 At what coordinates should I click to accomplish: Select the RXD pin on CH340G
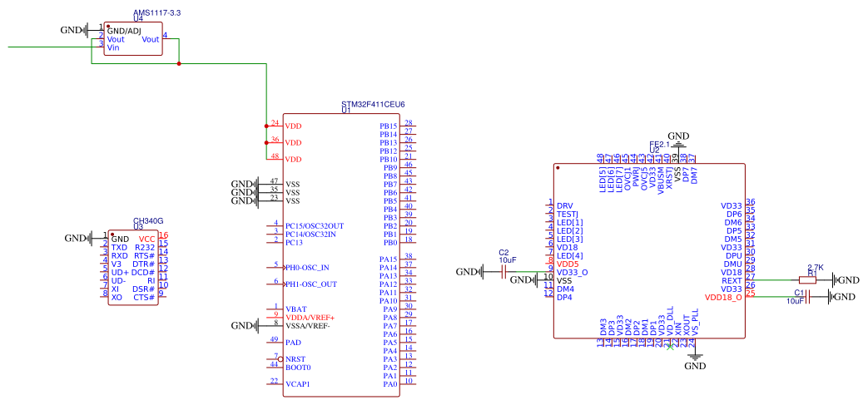click(119, 256)
